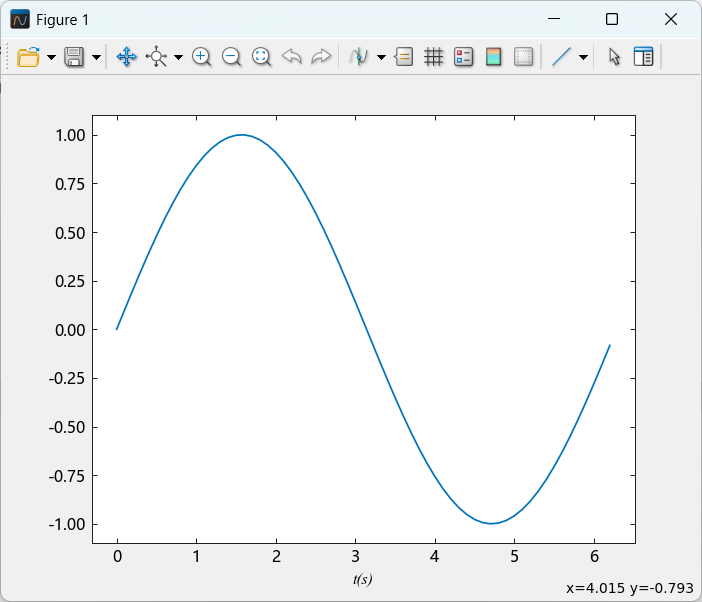Toggle the colorbar icon
The height and width of the screenshot is (602, 702).
click(493, 57)
